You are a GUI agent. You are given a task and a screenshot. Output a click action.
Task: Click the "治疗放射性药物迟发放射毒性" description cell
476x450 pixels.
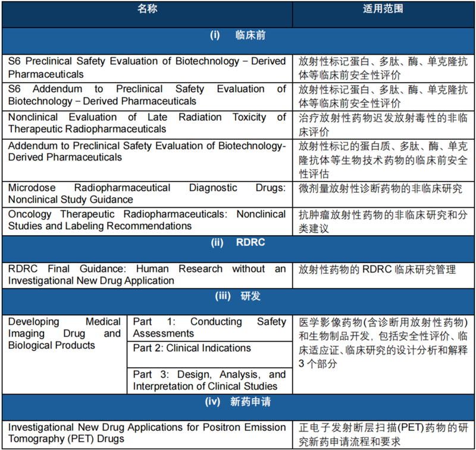pos(383,123)
